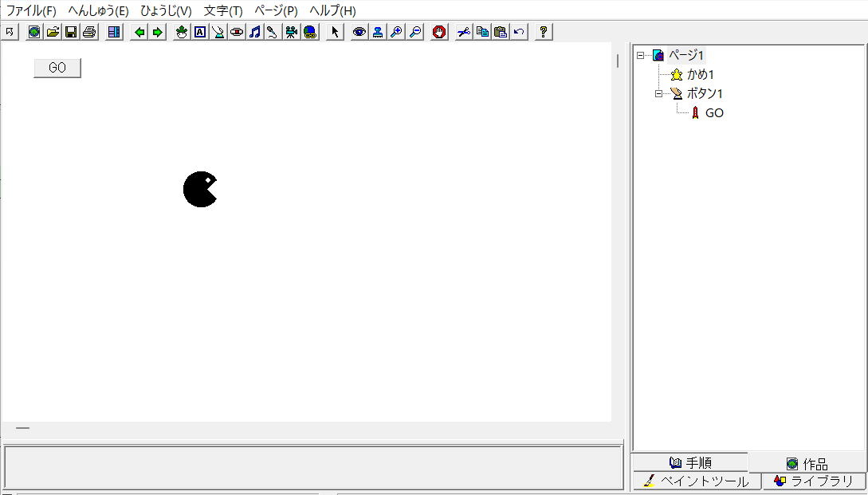Image resolution: width=868 pixels, height=495 pixels.
Task: Add music with the note icon
Action: (254, 32)
